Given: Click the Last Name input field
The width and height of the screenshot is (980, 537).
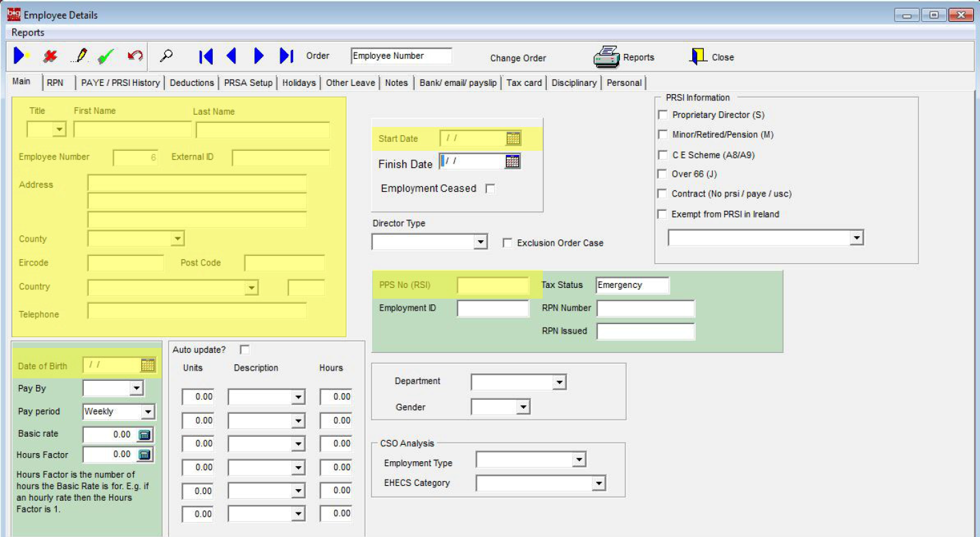Looking at the screenshot, I should 263,130.
